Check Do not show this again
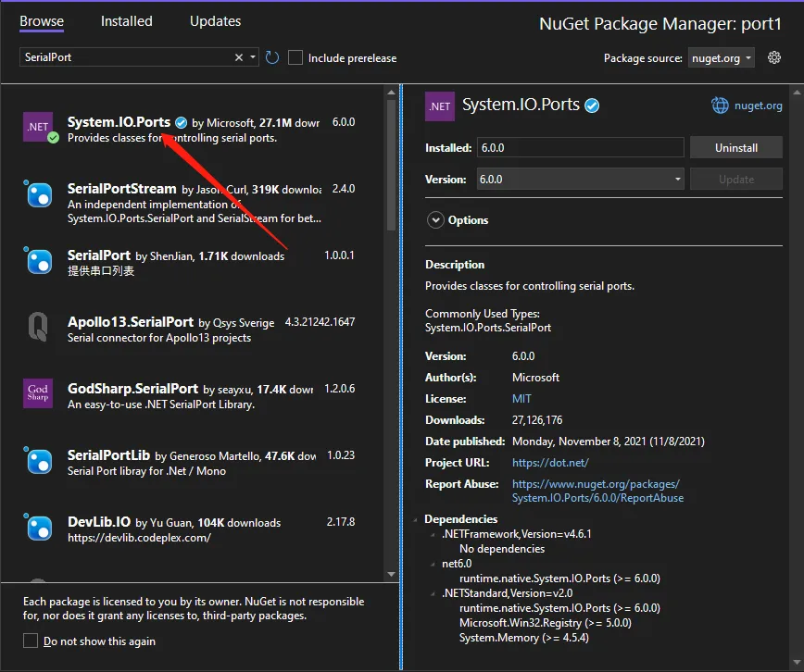804x672 pixels. pos(31,641)
